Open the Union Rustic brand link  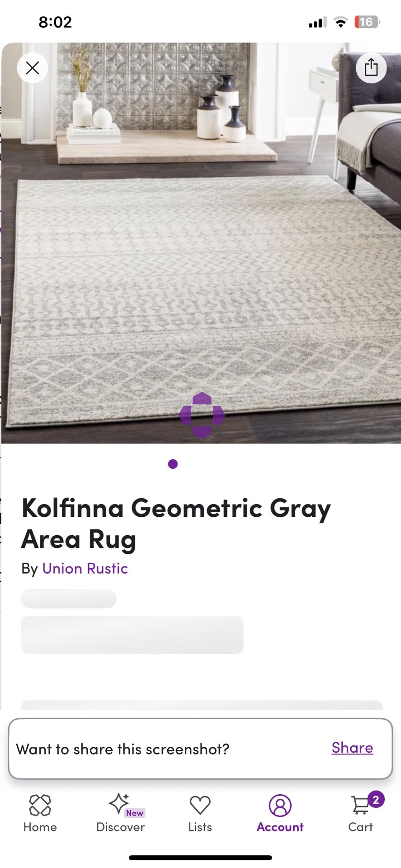pos(85,568)
